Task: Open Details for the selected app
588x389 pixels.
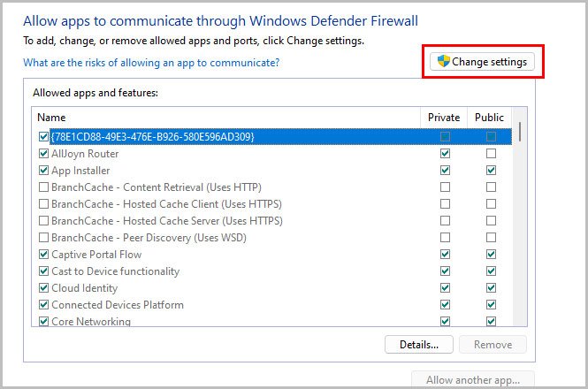Action: 419,345
